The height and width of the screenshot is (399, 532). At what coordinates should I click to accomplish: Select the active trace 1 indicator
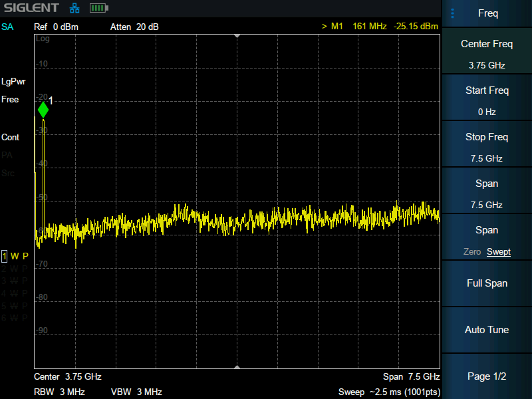point(5,256)
